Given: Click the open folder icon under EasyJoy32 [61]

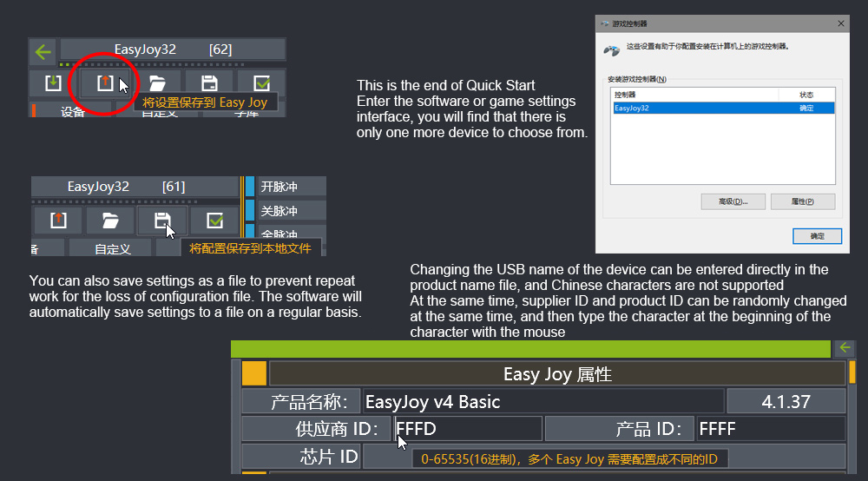Looking at the screenshot, I should [110, 220].
